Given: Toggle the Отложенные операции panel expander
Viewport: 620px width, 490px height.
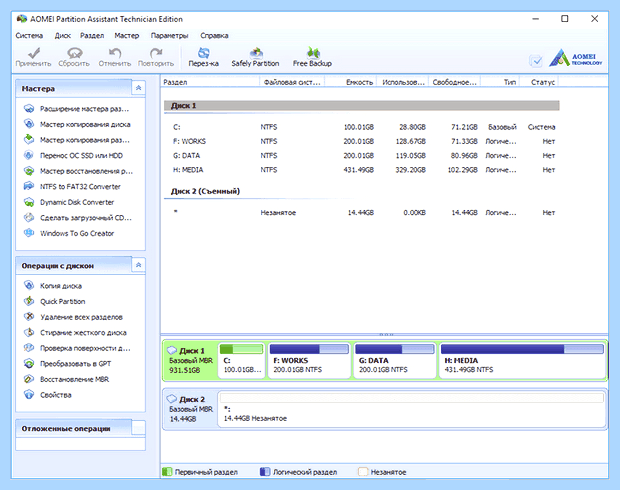Looking at the screenshot, I should tap(138, 428).
